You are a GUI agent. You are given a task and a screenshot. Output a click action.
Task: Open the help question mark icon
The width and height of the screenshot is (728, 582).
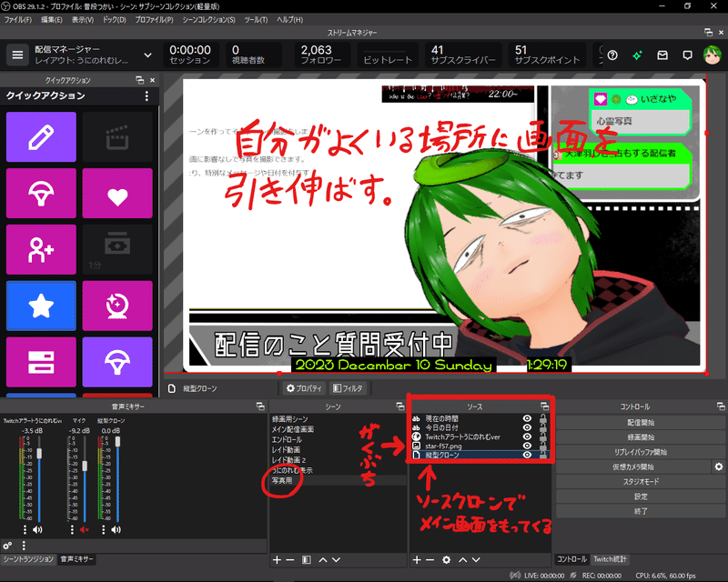coord(612,55)
